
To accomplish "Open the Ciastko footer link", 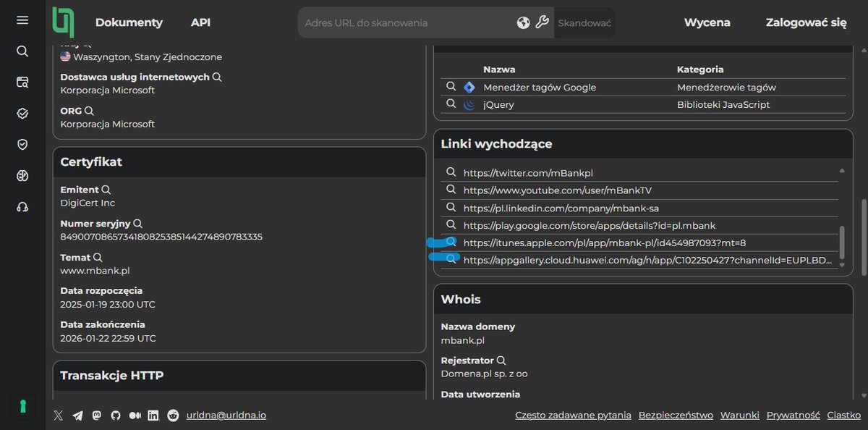I will (843, 416).
